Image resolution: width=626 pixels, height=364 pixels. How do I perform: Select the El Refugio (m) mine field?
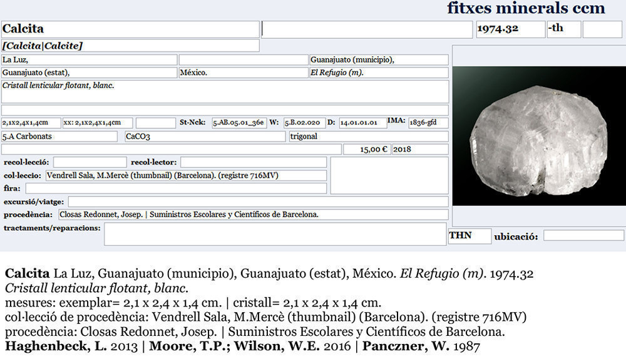[379, 73]
